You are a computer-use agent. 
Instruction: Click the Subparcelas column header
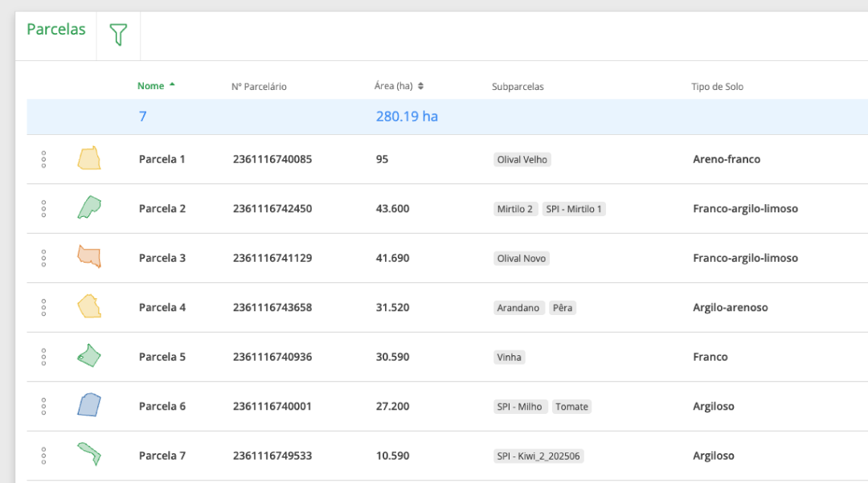tap(518, 87)
